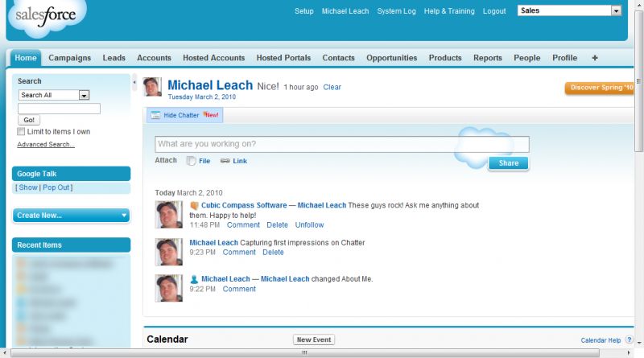The width and height of the screenshot is (644, 358).
Task: Switch to the Opportunities tab
Action: (391, 58)
